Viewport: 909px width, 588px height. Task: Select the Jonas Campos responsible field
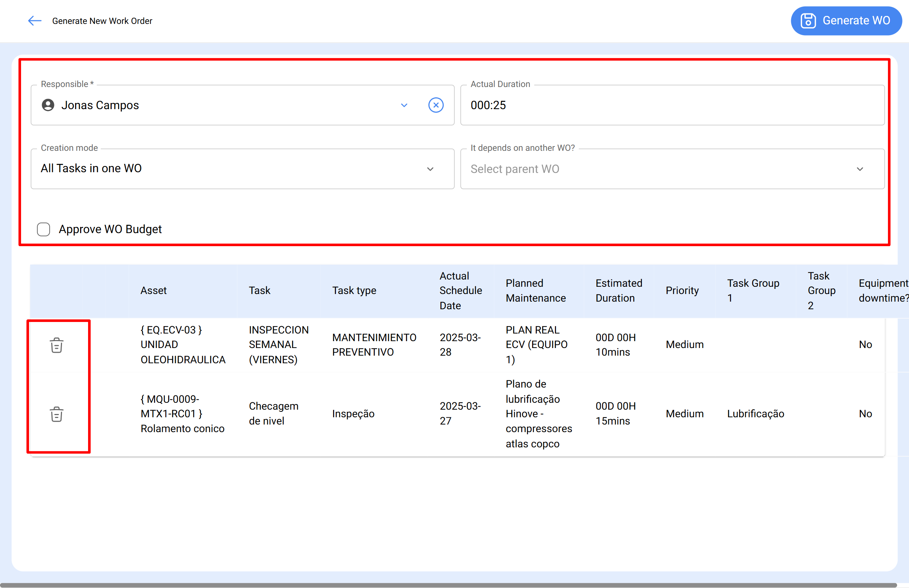pos(191,105)
